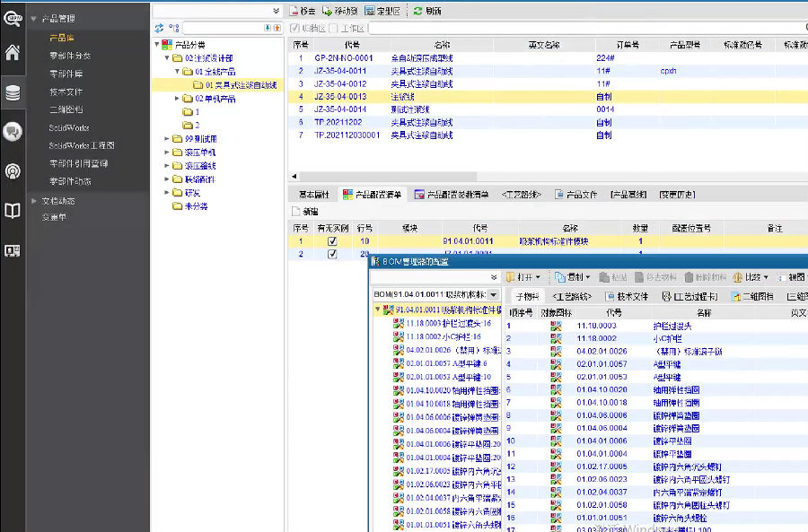This screenshot has width=808, height=532.
Task: Click the home icon in left sidebar
Action: [13, 52]
